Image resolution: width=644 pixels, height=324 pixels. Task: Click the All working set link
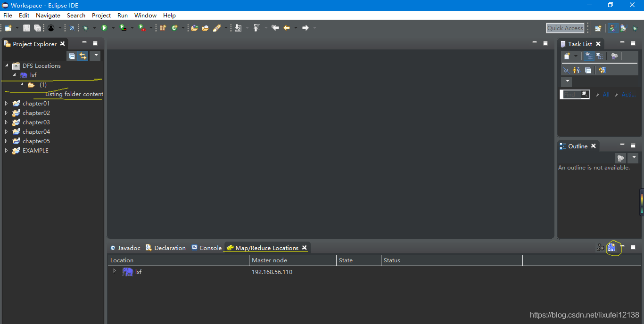[606, 95]
